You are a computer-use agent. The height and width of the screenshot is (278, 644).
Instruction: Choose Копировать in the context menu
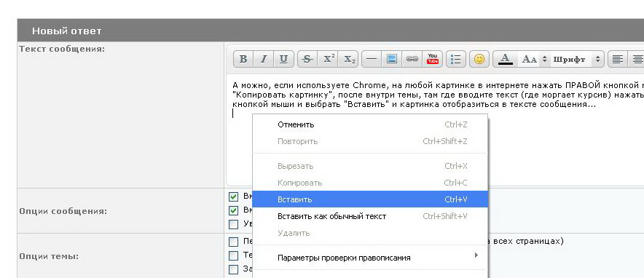[x=370, y=183]
